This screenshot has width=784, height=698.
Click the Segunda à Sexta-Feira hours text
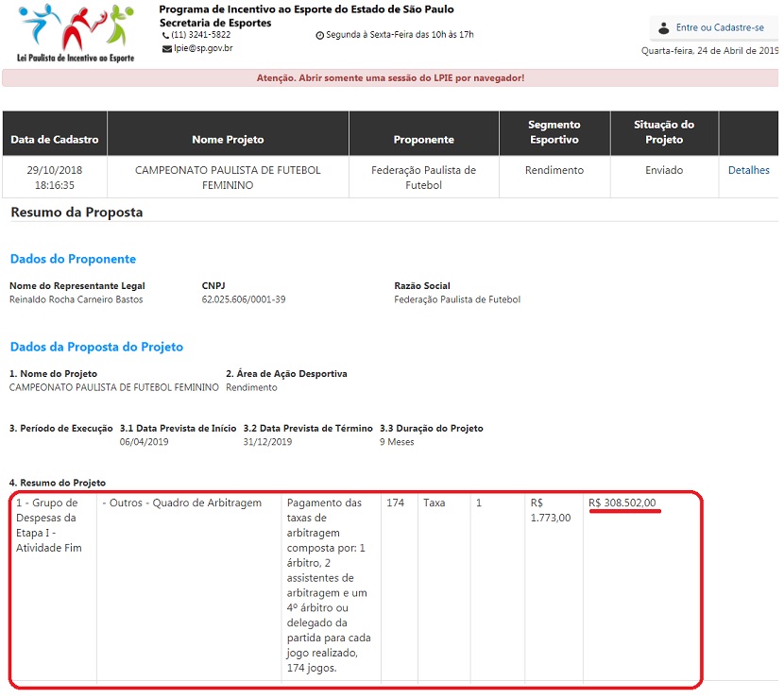[x=400, y=35]
